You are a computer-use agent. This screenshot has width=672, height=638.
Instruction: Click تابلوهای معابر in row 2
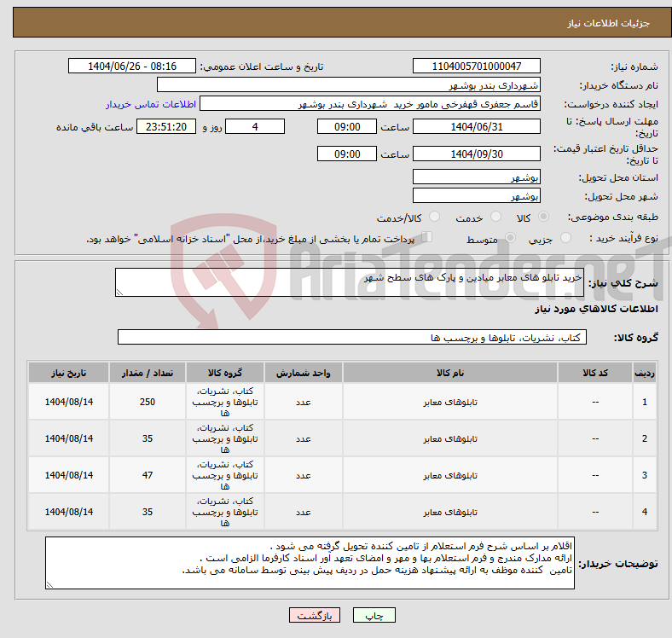[450, 438]
